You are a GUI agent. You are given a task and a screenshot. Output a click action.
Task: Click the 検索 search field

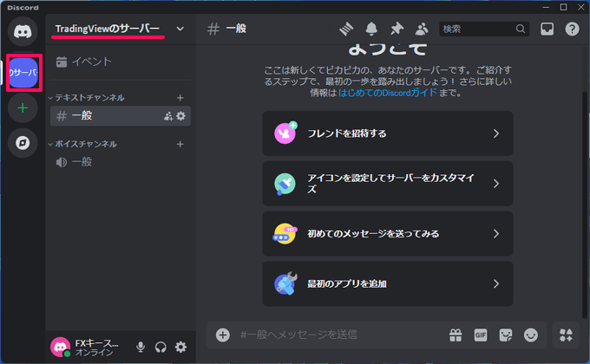(484, 29)
